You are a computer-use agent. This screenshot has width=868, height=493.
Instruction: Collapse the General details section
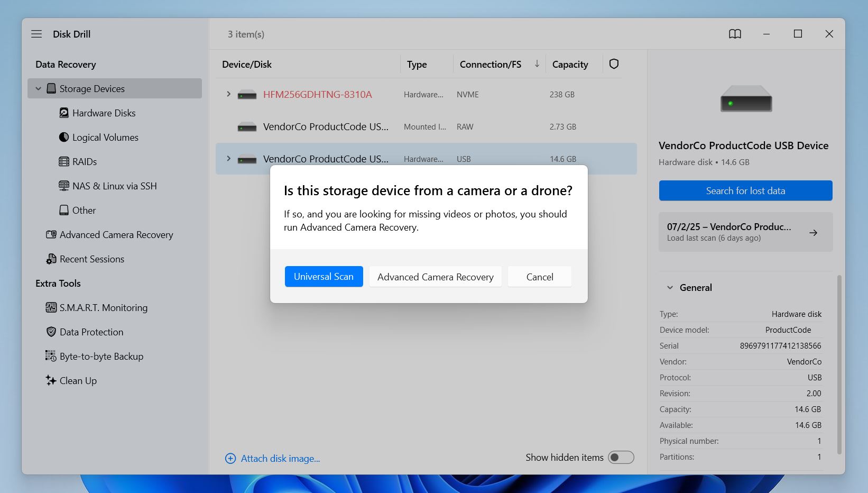(670, 287)
